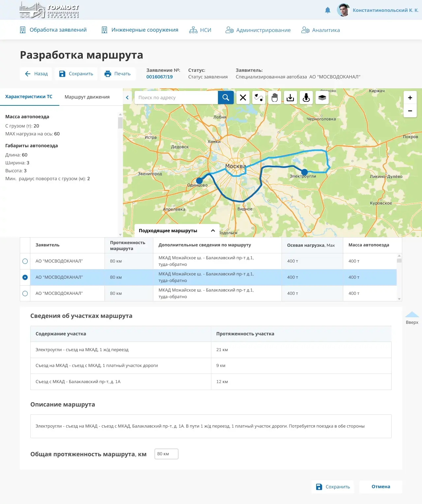Click left panel scrollbar down arrow
Image resolution: width=422 pixels, height=504 pixels.
tap(120, 235)
